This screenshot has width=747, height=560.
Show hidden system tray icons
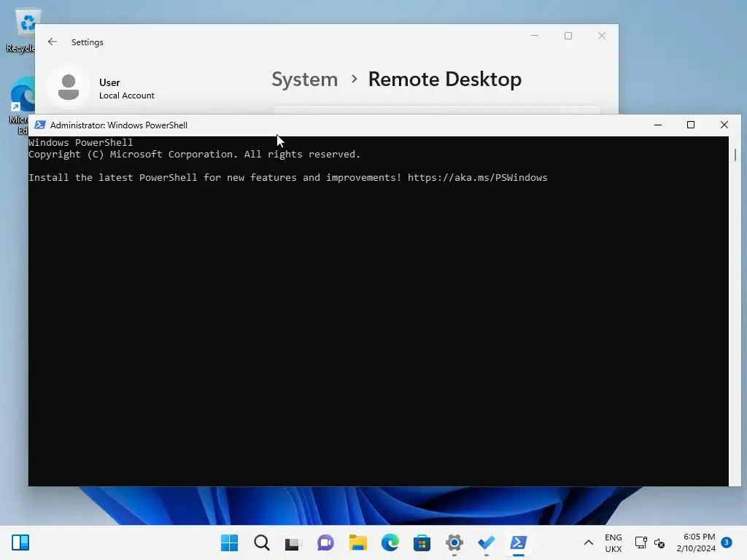point(589,542)
